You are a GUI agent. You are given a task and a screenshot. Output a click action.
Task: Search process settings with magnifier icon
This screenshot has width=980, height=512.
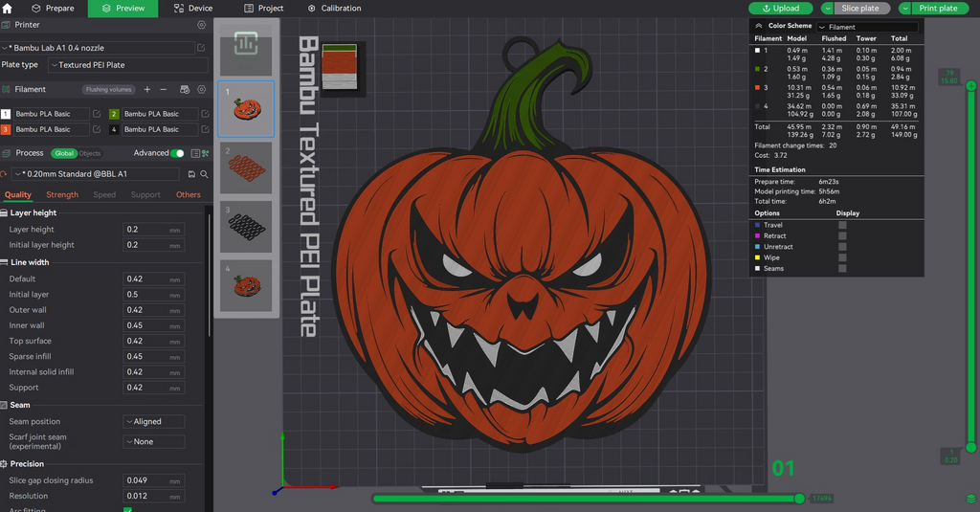204,174
